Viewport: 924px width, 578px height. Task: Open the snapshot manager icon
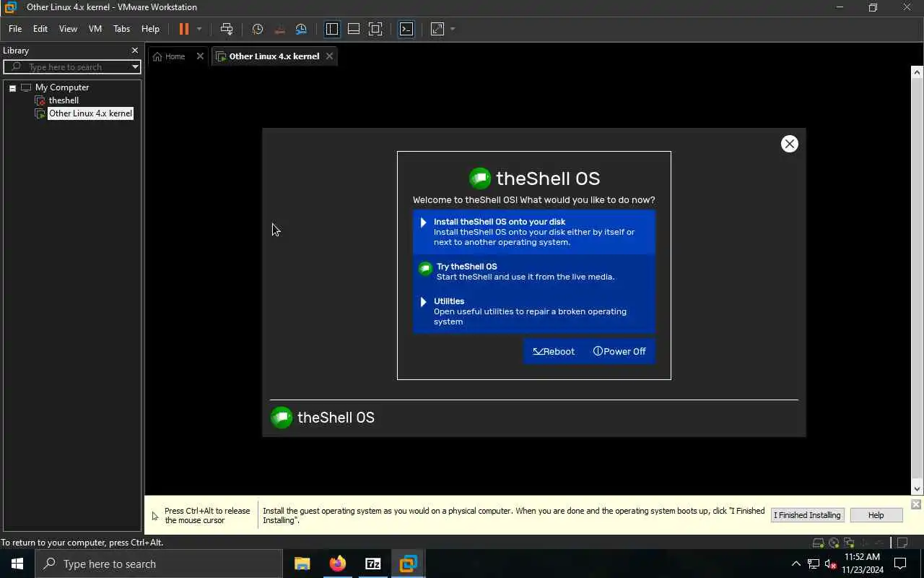tap(301, 29)
